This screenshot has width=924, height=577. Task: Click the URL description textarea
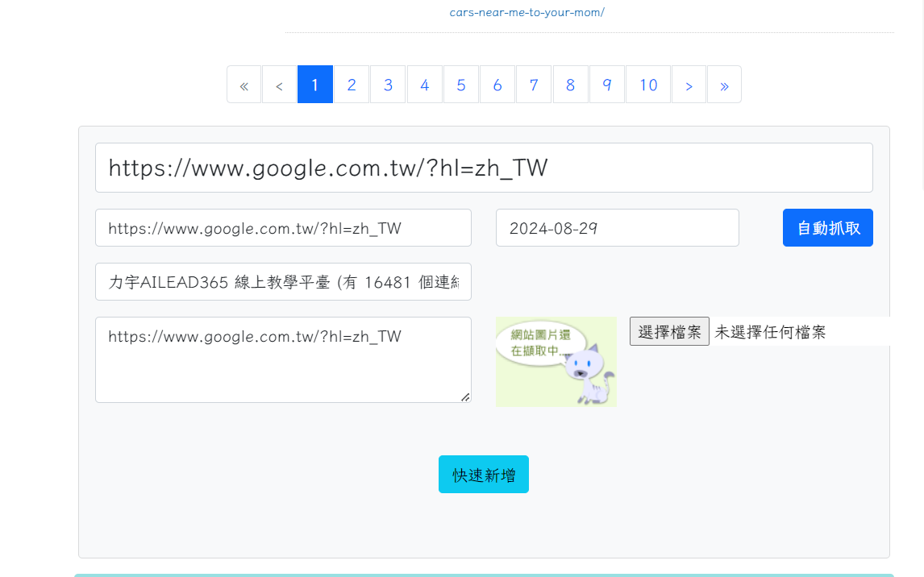(x=284, y=359)
